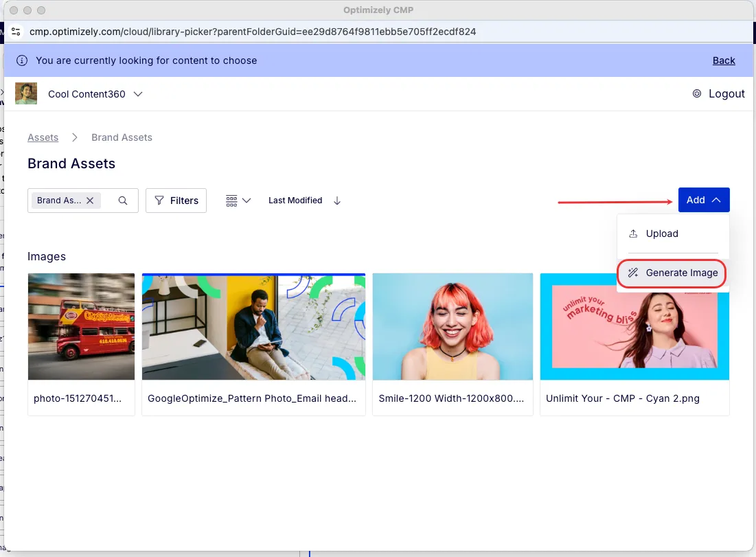Click the Logout power icon
The width and height of the screenshot is (756, 557).
pyautogui.click(x=697, y=93)
